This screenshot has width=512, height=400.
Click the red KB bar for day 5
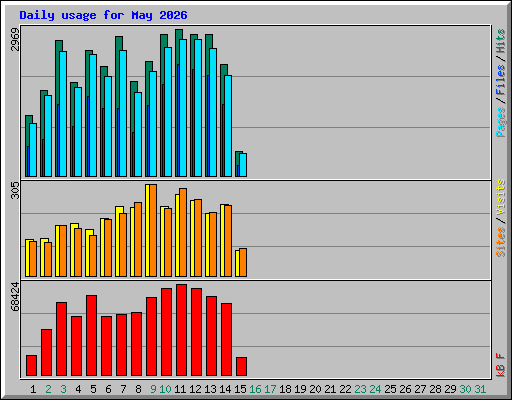[x=91, y=335]
